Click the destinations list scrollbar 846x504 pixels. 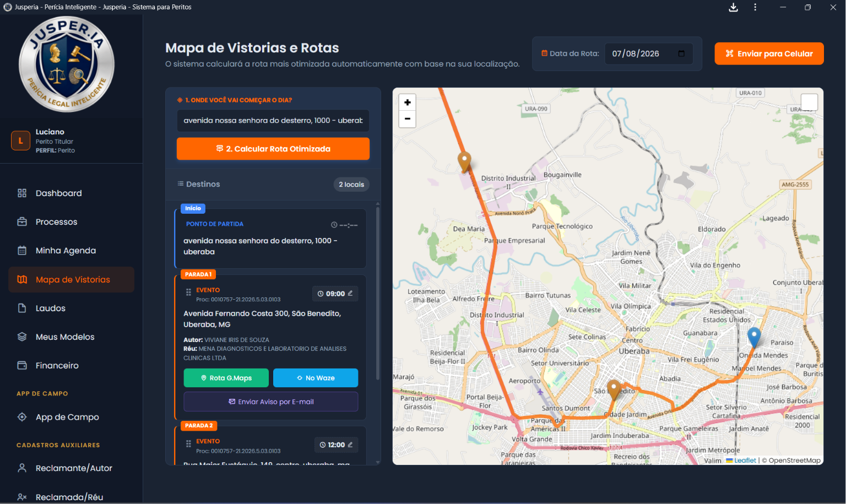[x=378, y=292]
